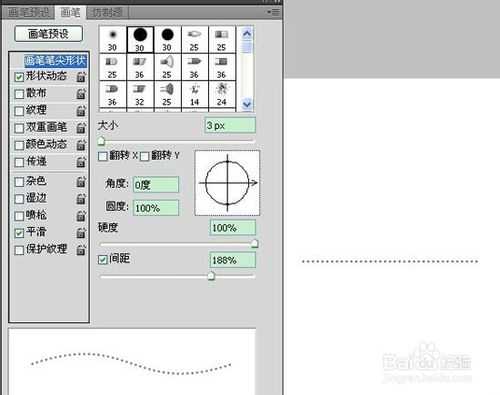The height and width of the screenshot is (395, 500).
Task: Click the 间距 spacing slider handle
Action: 211,276
